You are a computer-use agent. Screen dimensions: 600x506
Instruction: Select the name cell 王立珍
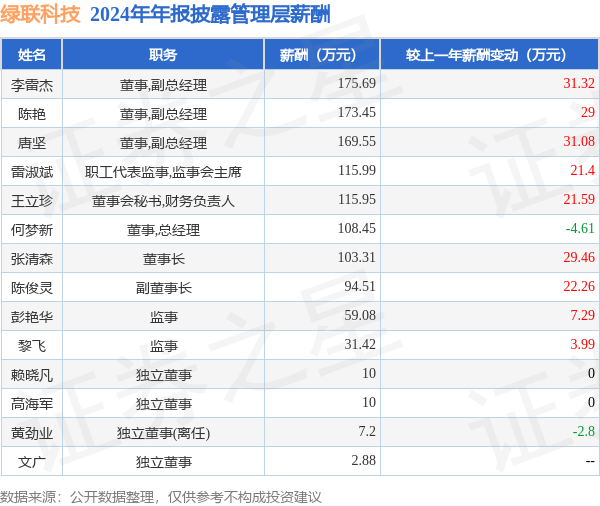[x=31, y=201]
